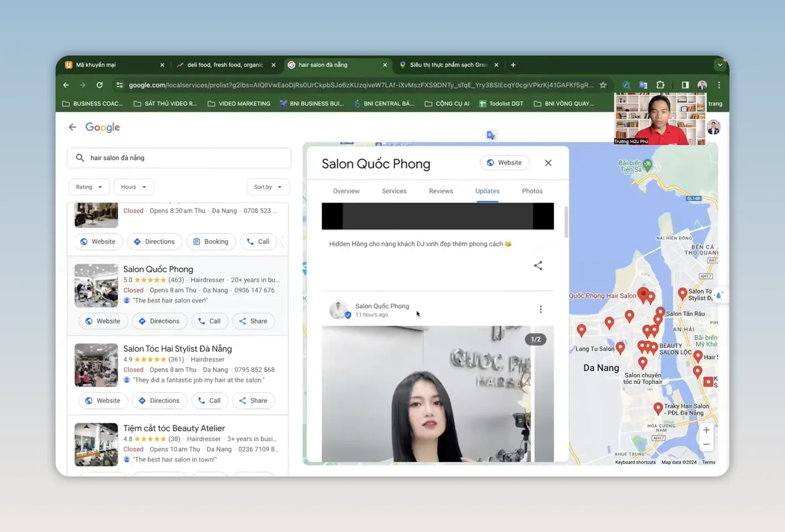This screenshot has width=785, height=532.
Task: Click the Call button beside Booking
Action: 258,241
